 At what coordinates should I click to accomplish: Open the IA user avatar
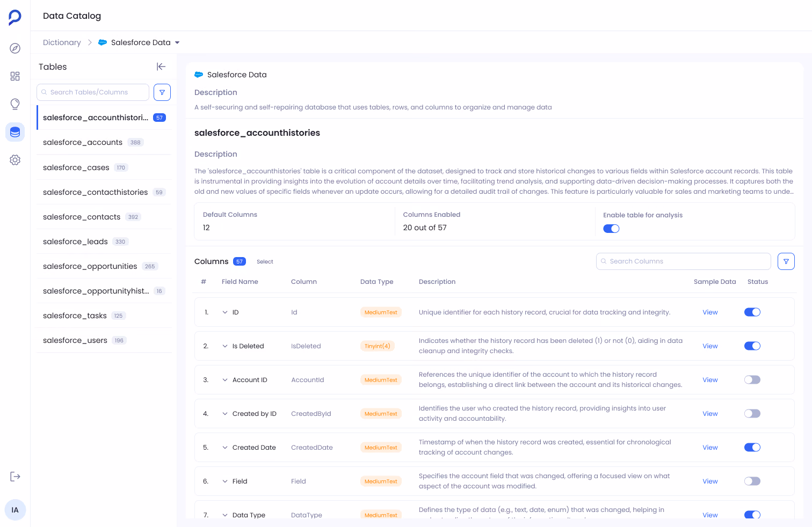click(15, 510)
